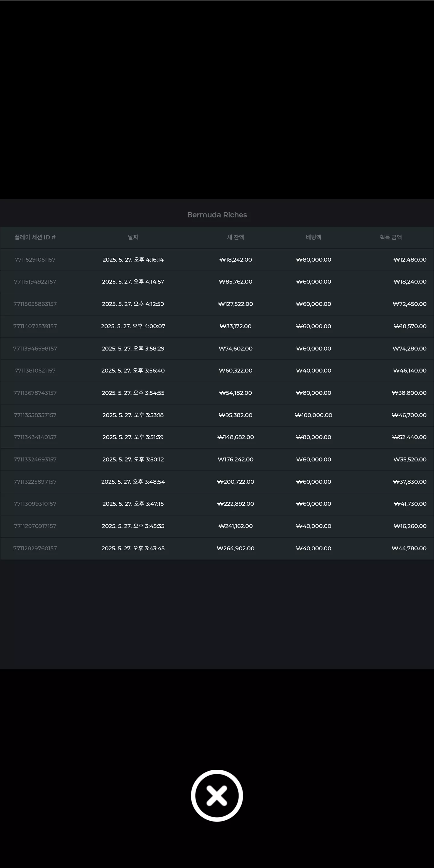Select the row with balance ₩176,242.00
This screenshot has width=434, height=868.
(x=217, y=460)
